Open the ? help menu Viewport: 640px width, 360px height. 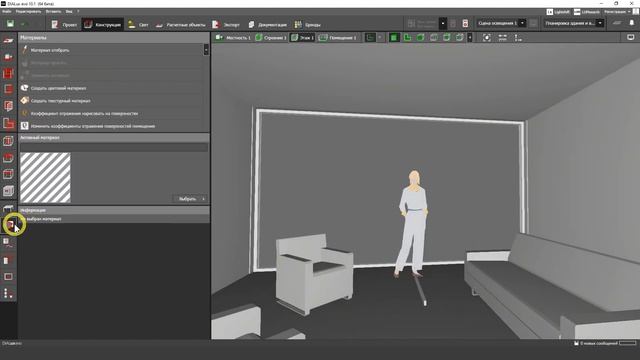78,11
